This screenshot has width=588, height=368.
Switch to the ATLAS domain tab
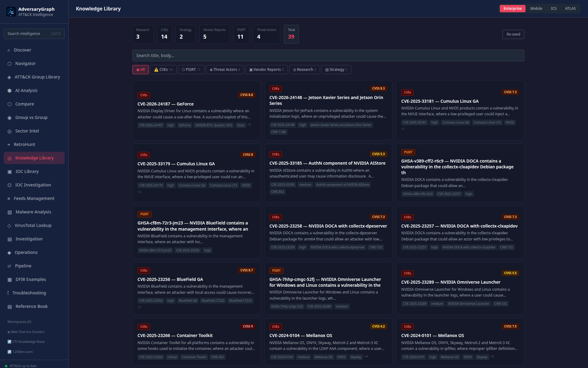click(570, 9)
